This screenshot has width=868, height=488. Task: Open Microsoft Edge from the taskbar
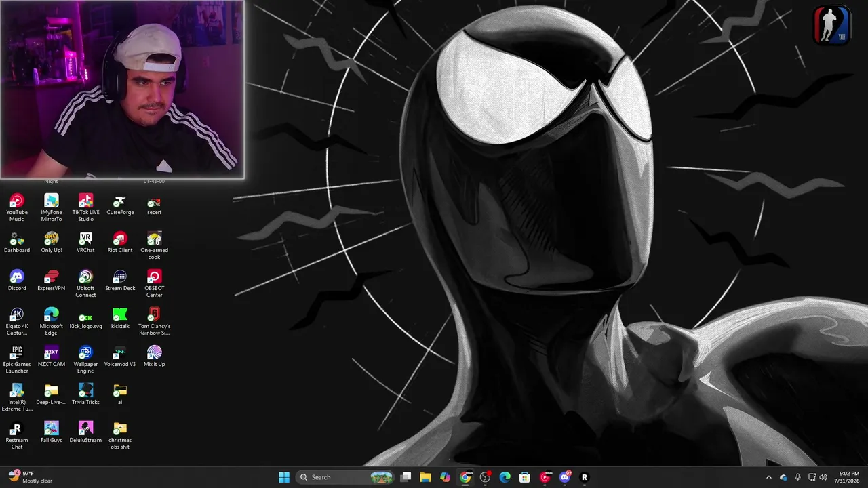pos(505,477)
